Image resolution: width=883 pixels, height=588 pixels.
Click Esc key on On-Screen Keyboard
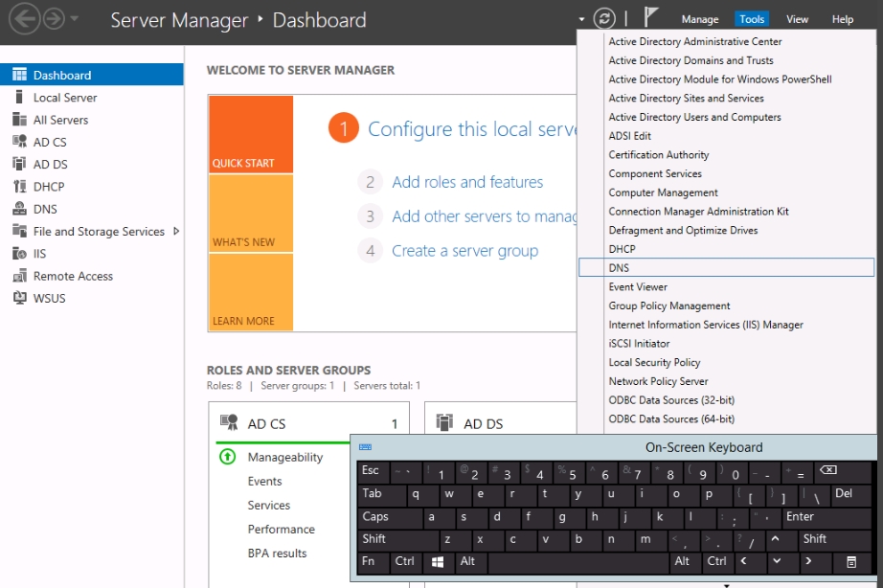[x=373, y=471]
